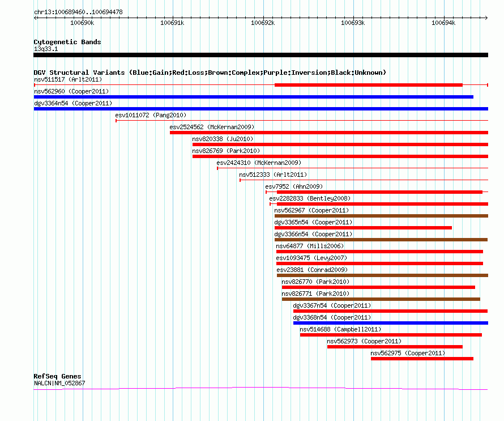Viewport: 504px width, 421px height.
Task: Click the esv1011072 (Pang2010) label
Action: coord(151,115)
